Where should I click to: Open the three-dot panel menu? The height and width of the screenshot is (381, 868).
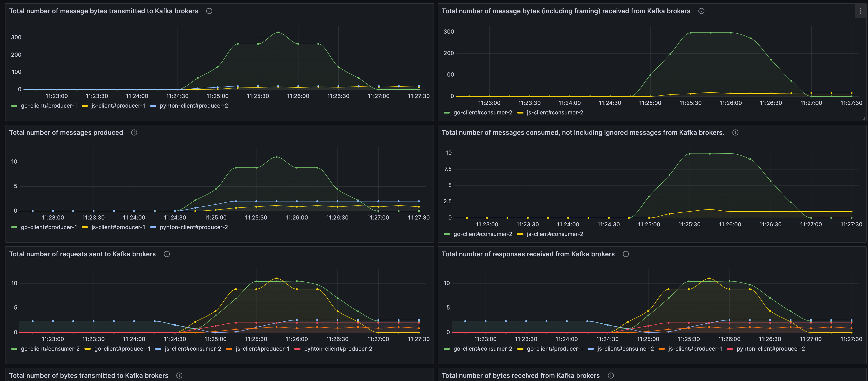coord(860,11)
